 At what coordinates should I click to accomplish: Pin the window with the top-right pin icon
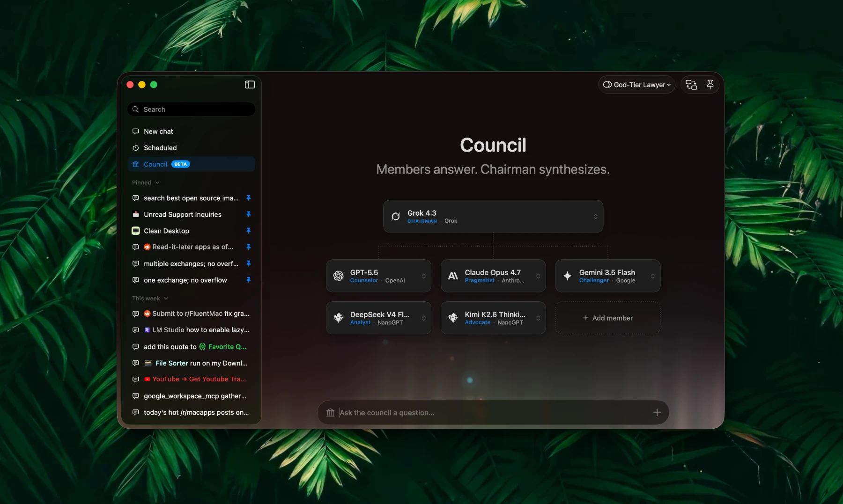710,85
